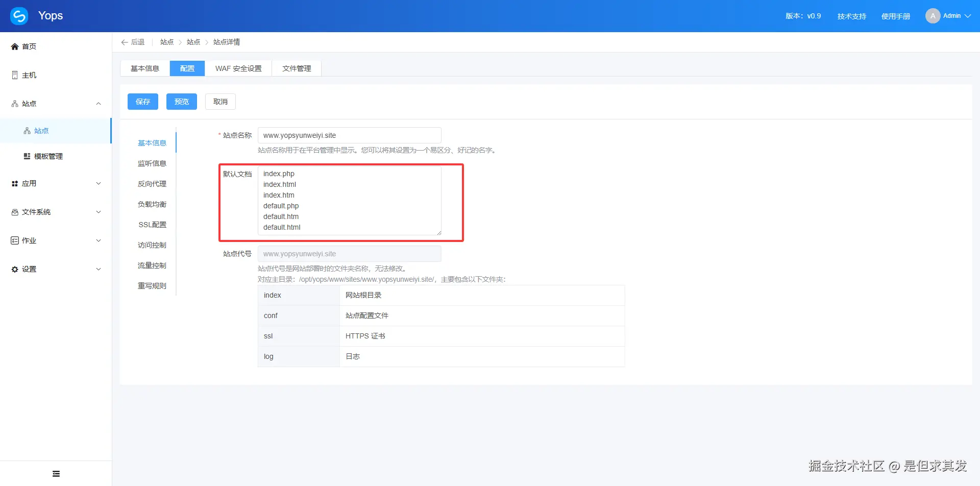
Task: Select the SSL配置 section in config menu
Action: (152, 224)
